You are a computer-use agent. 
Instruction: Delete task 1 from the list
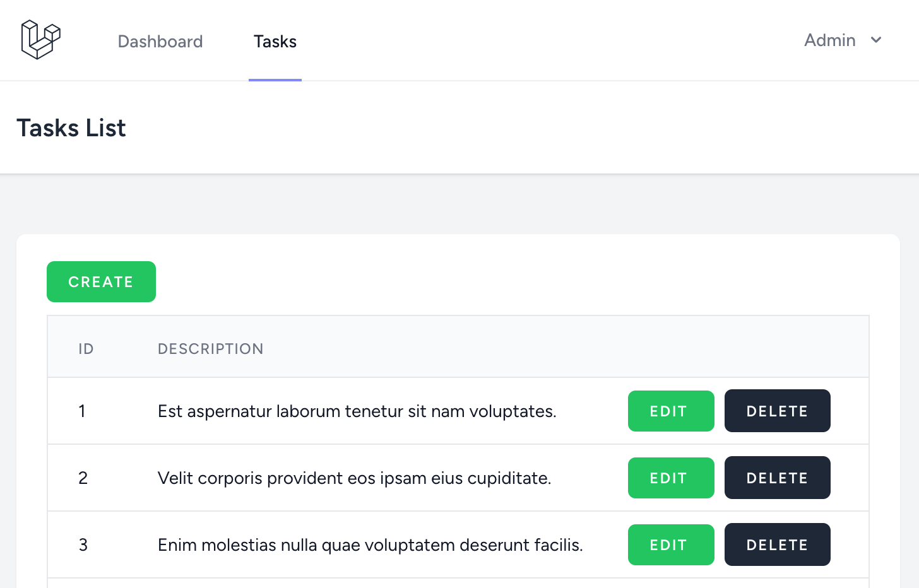point(777,411)
